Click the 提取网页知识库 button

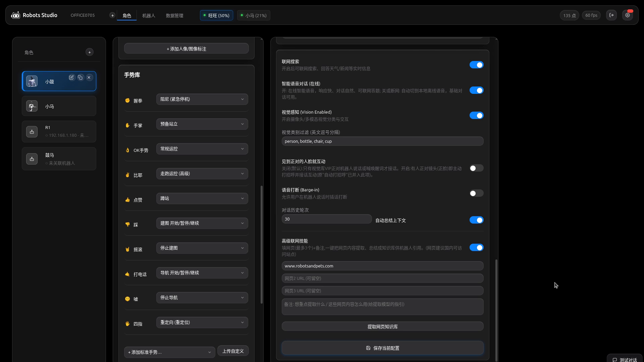(383, 326)
